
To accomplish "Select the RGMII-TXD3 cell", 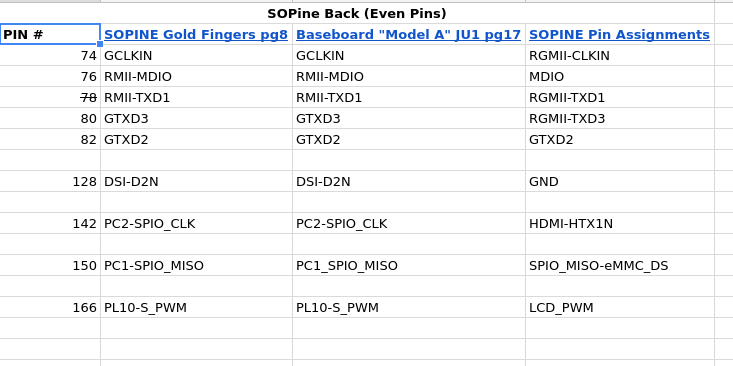I will click(620, 119).
